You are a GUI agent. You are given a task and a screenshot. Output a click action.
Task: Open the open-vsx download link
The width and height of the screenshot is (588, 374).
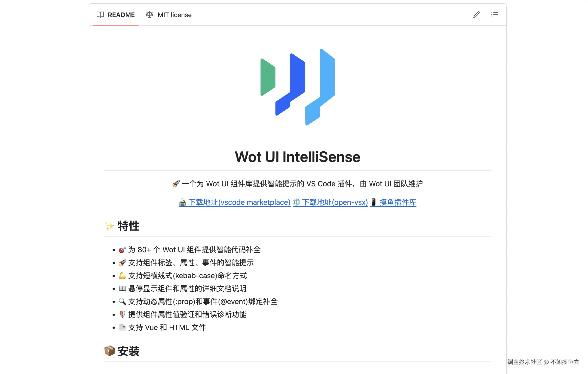(x=334, y=202)
